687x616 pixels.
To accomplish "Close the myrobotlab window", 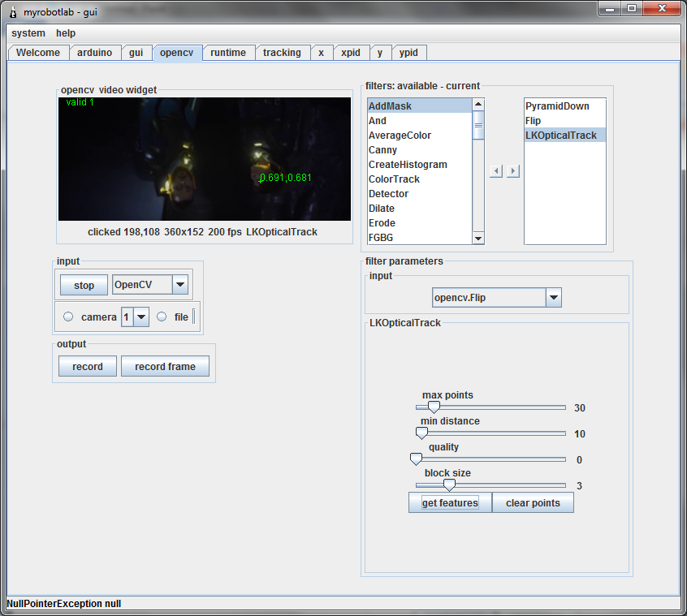I will [662, 8].
